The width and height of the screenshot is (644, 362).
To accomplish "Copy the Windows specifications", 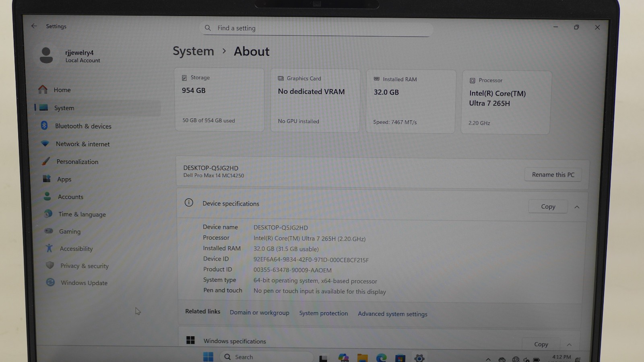I will [x=541, y=344].
